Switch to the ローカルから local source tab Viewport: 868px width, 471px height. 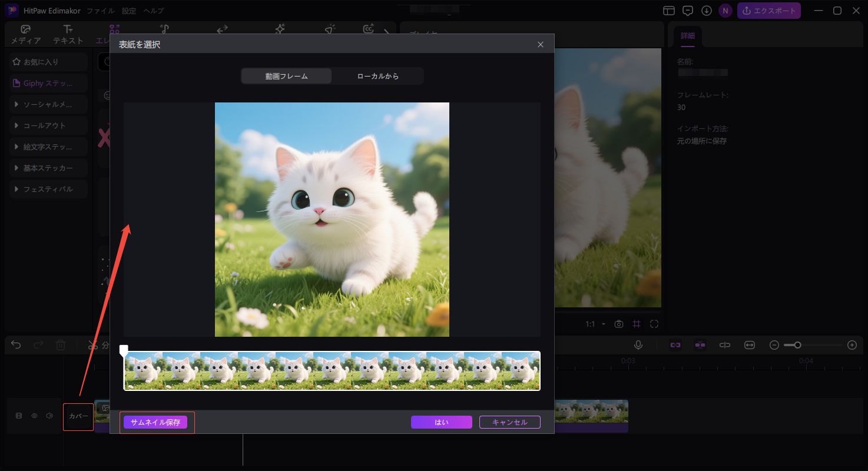377,77
